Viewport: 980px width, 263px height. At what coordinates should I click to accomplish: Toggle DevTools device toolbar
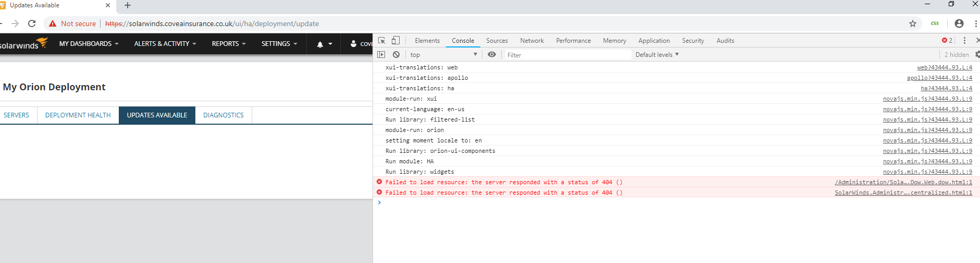pos(396,40)
